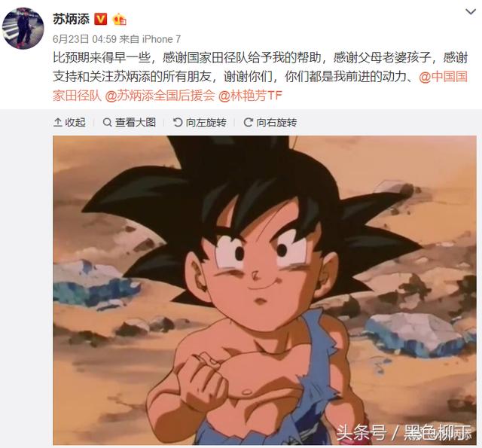Click the 6月23日 04:59 timestamp link
Screen dimensions: 482x448
[84, 39]
